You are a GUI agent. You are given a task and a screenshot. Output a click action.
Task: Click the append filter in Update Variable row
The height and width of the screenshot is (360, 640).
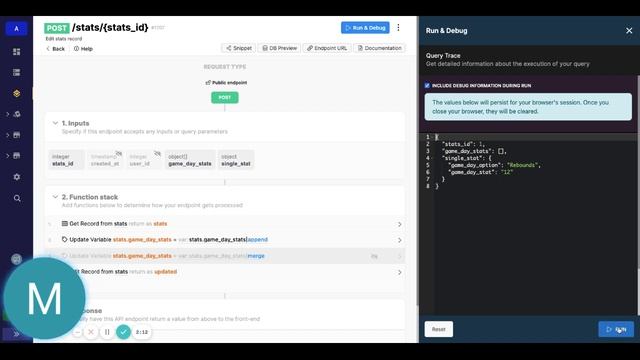[x=258, y=240]
